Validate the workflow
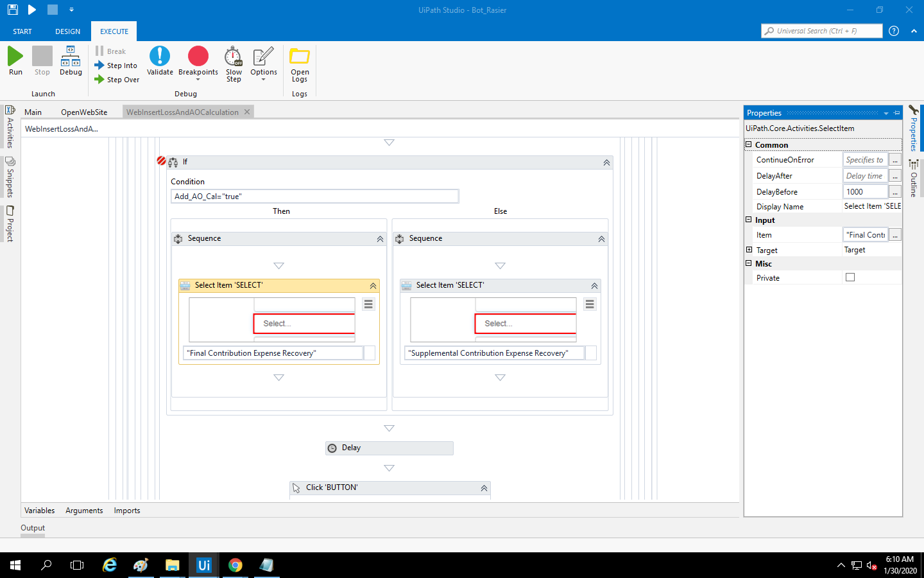This screenshot has height=578, width=924. [160, 61]
